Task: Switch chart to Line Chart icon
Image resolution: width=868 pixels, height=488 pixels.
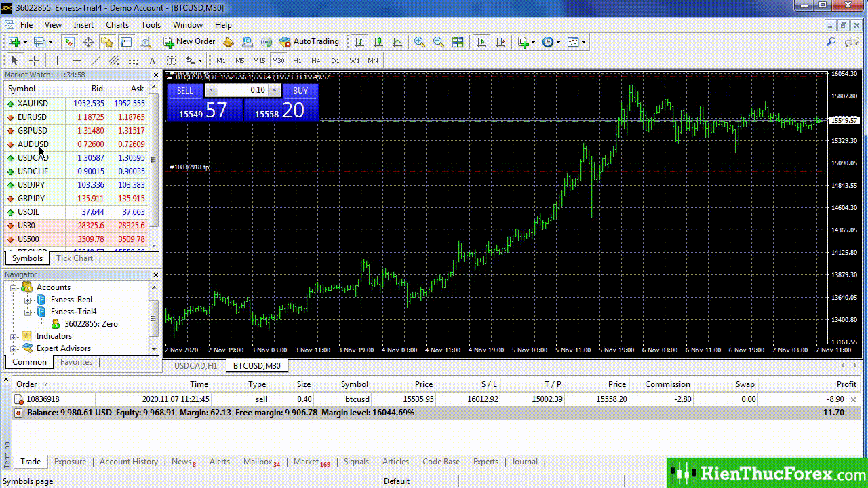Action: click(397, 42)
